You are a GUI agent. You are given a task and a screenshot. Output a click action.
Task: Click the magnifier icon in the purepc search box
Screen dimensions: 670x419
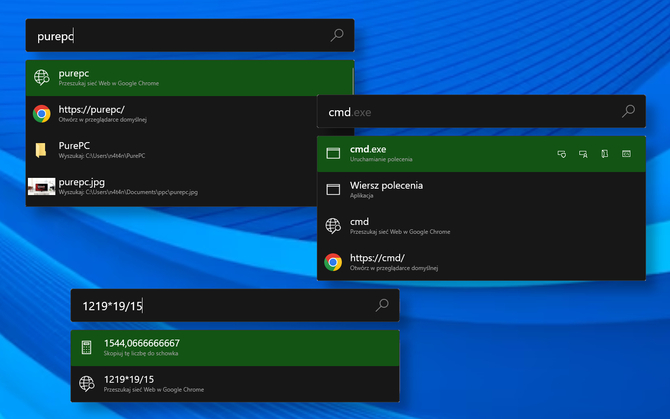pyautogui.click(x=337, y=35)
